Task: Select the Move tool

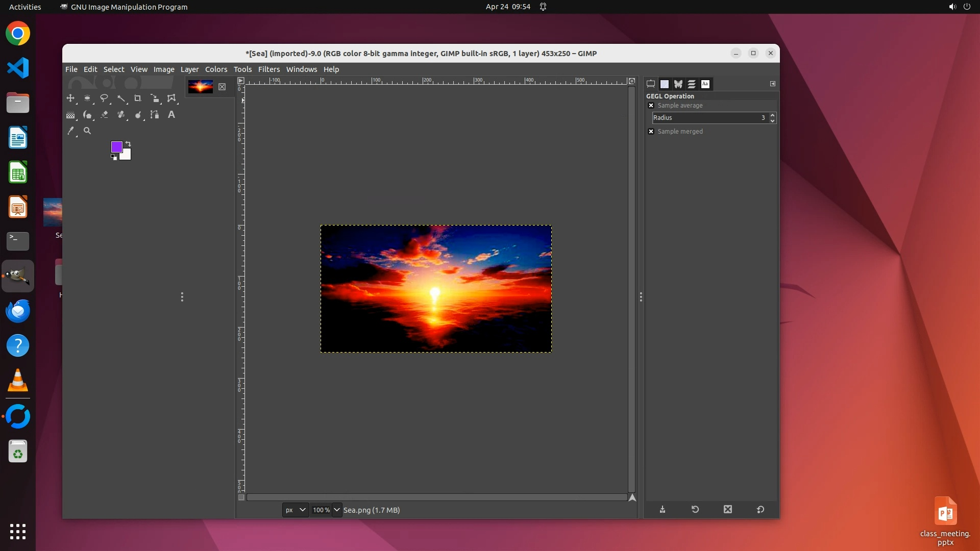Action: (x=70, y=98)
